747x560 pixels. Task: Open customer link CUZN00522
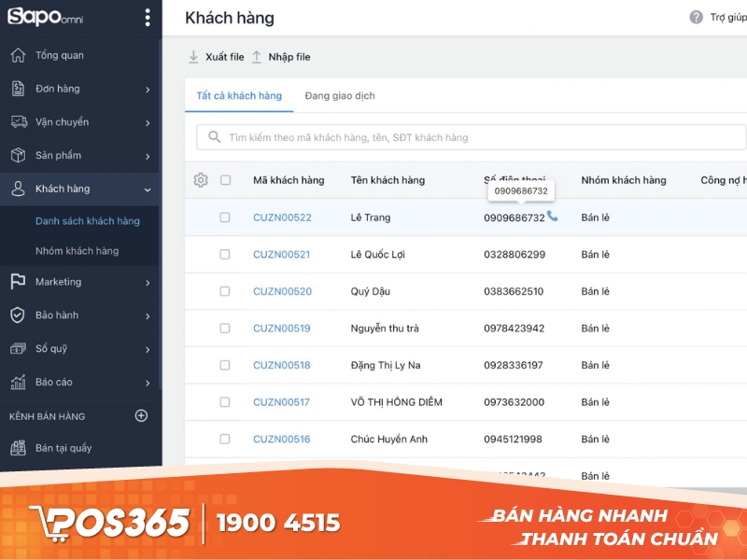click(282, 217)
